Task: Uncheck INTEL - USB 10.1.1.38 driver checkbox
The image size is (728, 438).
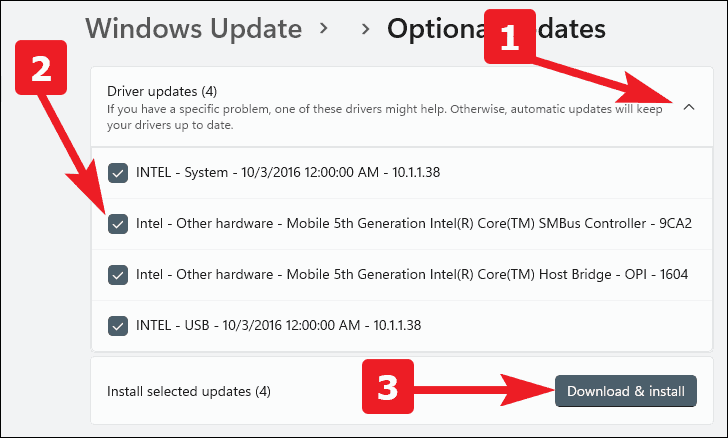Action: coord(118,326)
